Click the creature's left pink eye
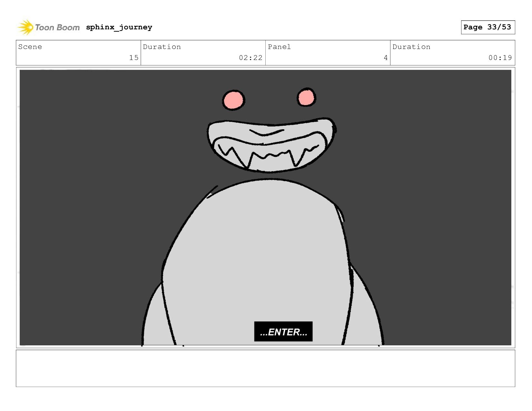Screen dimensions: 532x411 tap(233, 100)
